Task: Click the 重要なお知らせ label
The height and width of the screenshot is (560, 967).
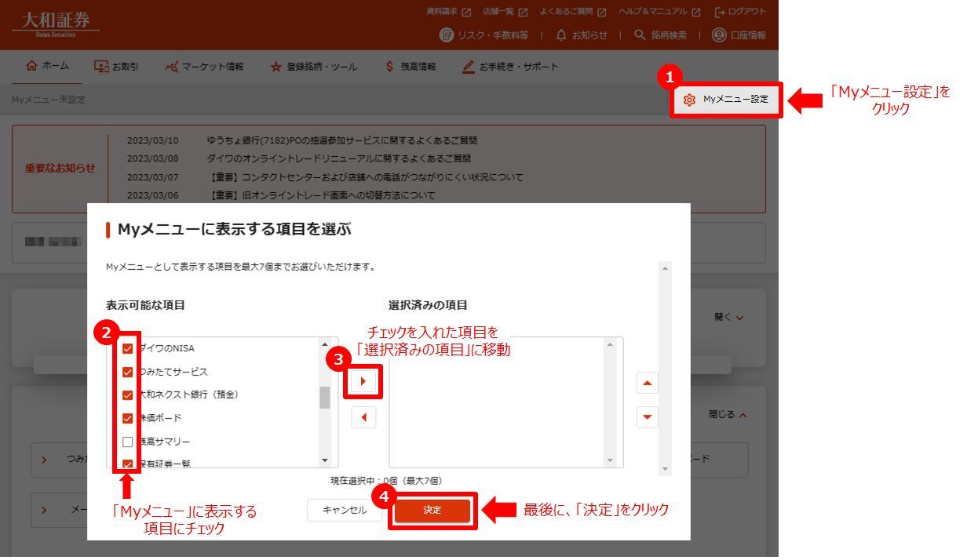Action: [60, 168]
